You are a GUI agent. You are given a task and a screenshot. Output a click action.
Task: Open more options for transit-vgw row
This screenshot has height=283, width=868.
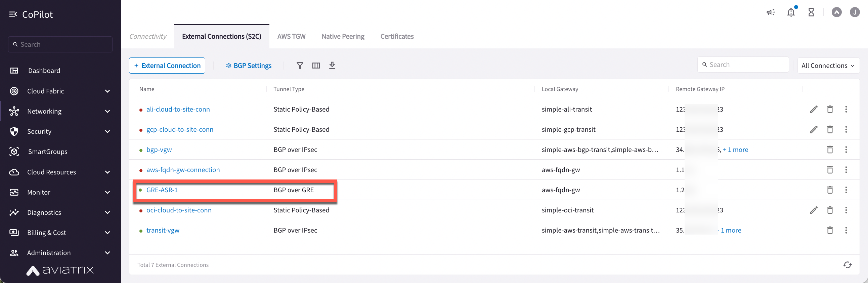[846, 230]
